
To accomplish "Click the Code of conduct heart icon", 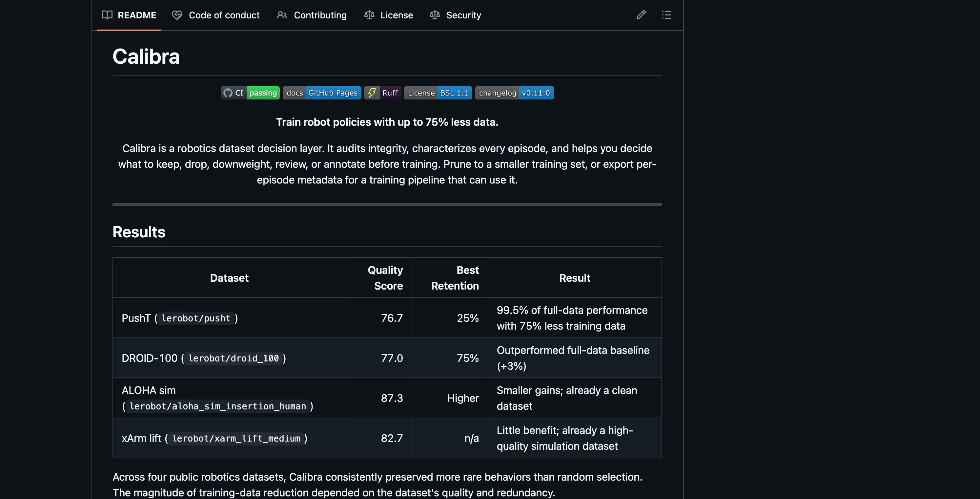I will 177,15.
